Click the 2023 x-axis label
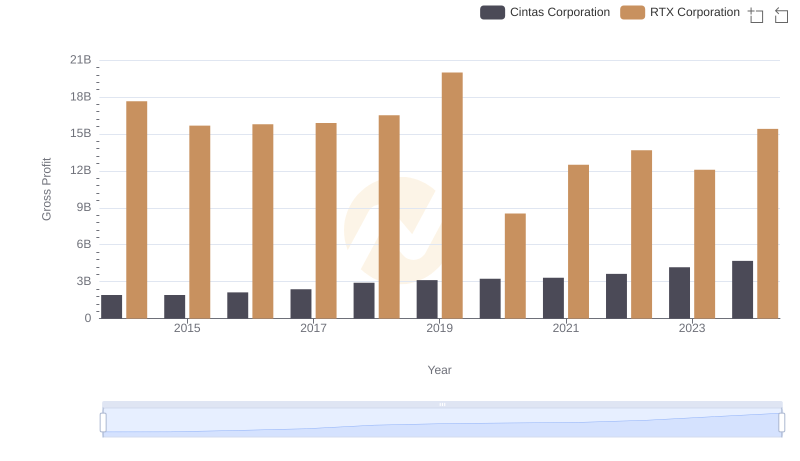Image resolution: width=800 pixels, height=461 pixels. pos(692,328)
